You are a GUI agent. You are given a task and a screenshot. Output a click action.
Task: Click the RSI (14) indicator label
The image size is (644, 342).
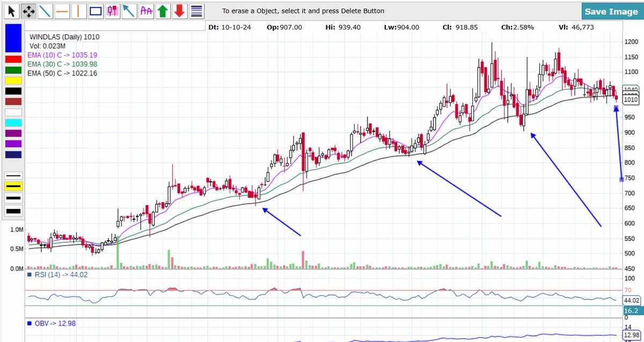click(57, 274)
